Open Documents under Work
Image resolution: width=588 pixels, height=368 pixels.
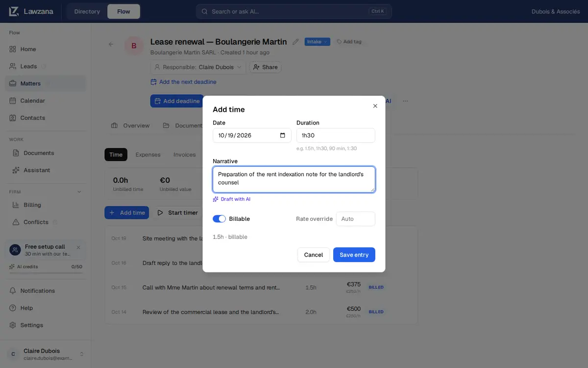[x=46, y=153]
